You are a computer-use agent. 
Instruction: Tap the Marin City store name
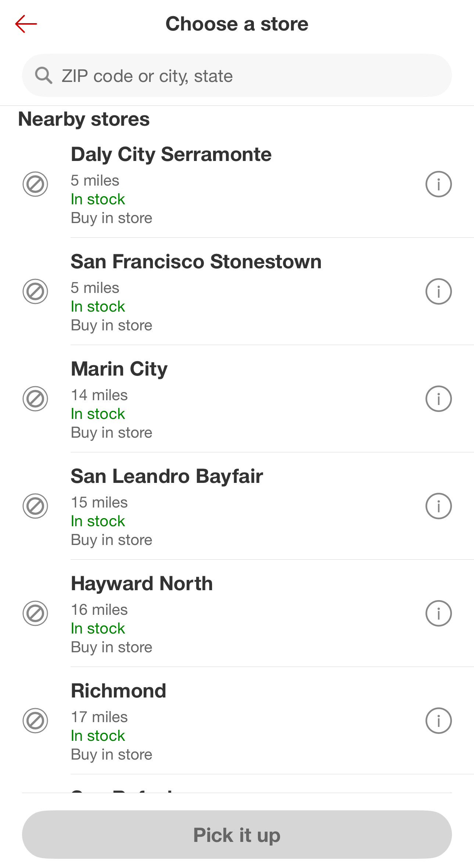(x=119, y=369)
